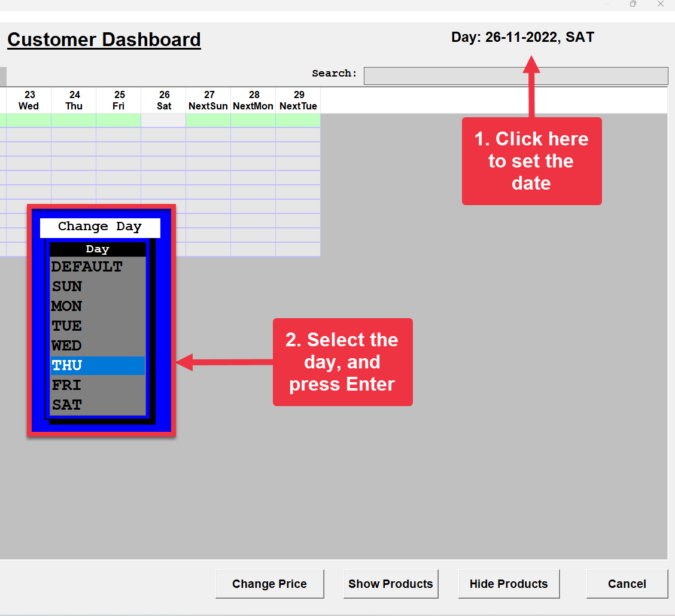Image resolution: width=675 pixels, height=616 pixels.
Task: Click the Customer Dashboard title
Action: pos(104,40)
